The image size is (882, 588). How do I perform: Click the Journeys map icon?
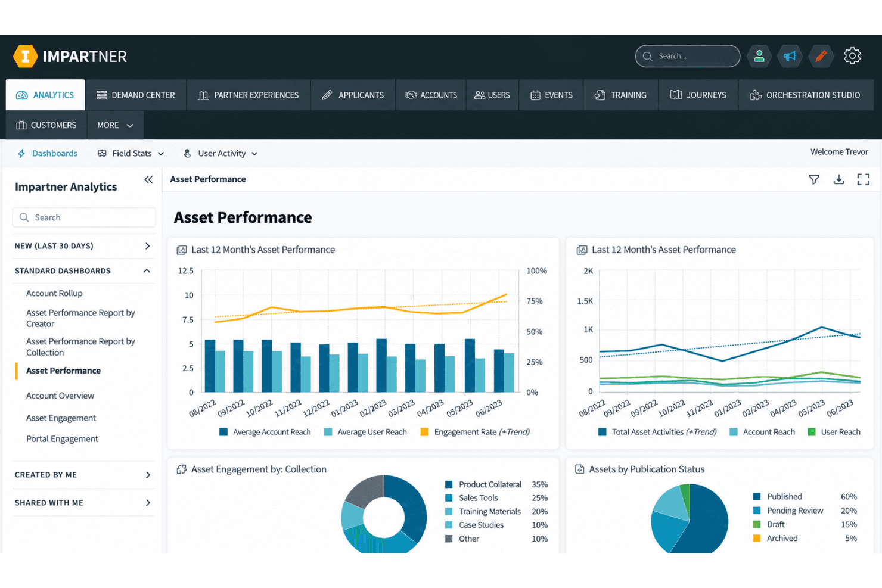click(x=676, y=95)
